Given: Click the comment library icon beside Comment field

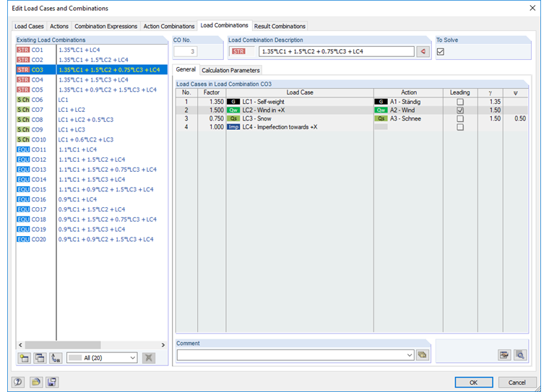Looking at the screenshot, I should (x=423, y=355).
